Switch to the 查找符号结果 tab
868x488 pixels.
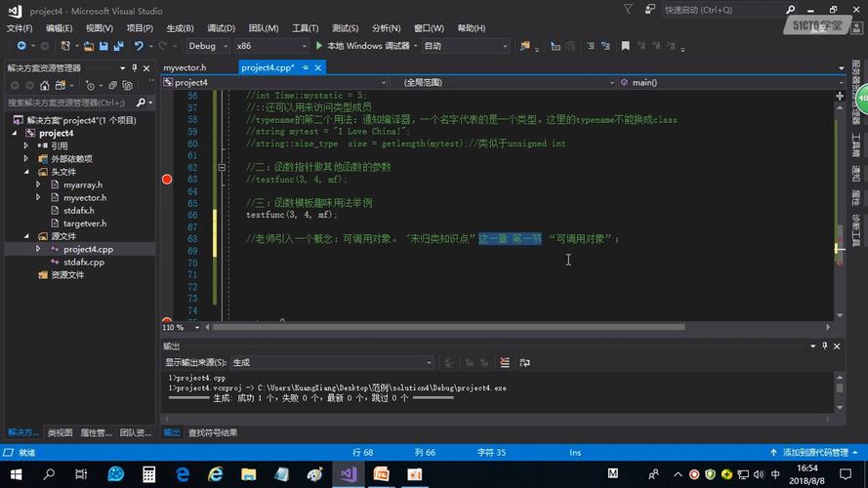213,432
